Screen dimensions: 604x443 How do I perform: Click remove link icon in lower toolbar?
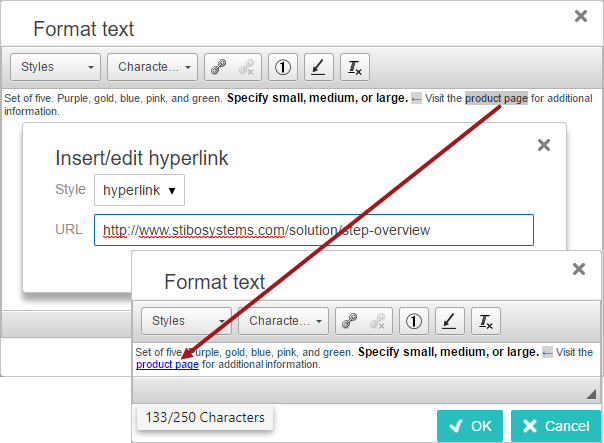[x=378, y=321]
